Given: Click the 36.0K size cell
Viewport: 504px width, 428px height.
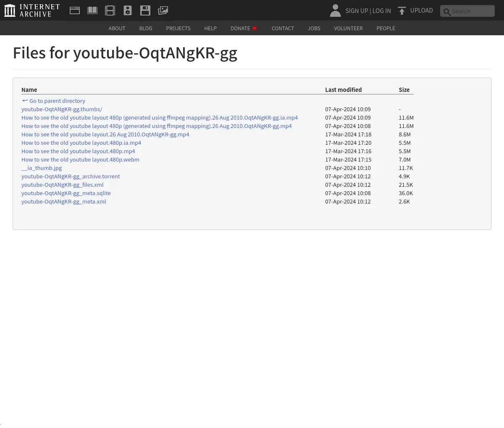Looking at the screenshot, I should click(x=406, y=193).
